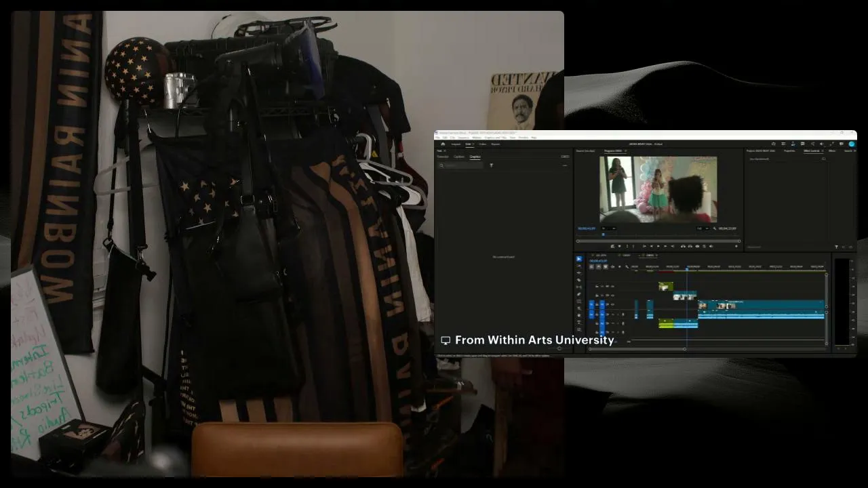Viewport: 868px width, 488px height.
Task: Step forward one frame in the Program Monitor
Action: (665, 246)
